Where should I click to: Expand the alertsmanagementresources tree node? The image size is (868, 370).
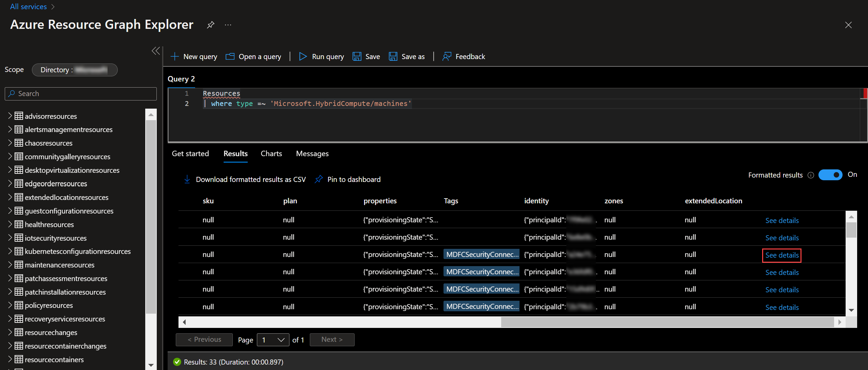[x=10, y=129]
